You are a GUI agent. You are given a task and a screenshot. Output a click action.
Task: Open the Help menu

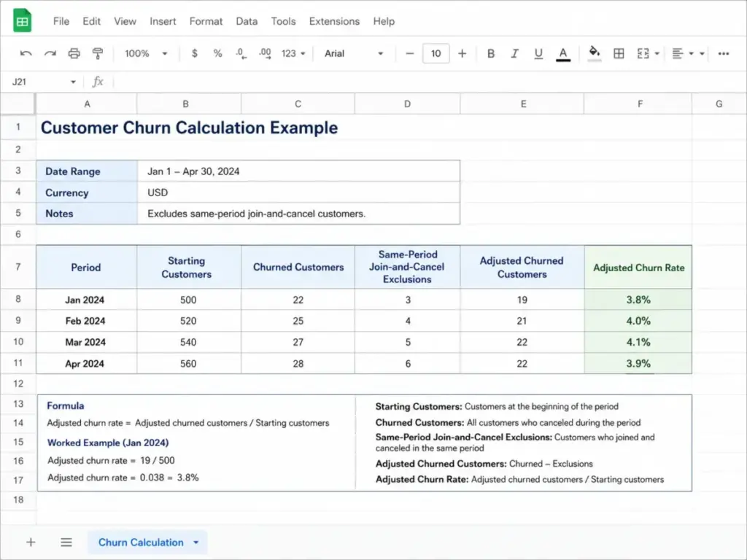click(384, 21)
